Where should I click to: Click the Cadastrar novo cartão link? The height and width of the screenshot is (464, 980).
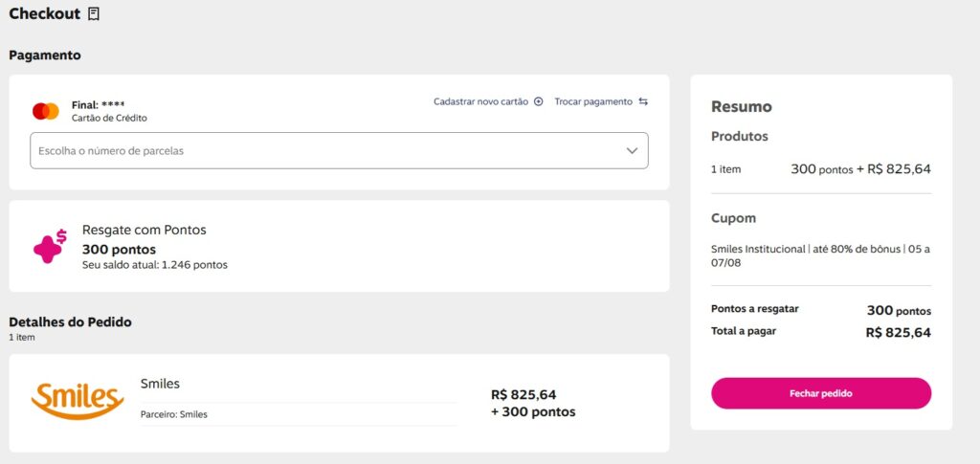pyautogui.click(x=480, y=101)
